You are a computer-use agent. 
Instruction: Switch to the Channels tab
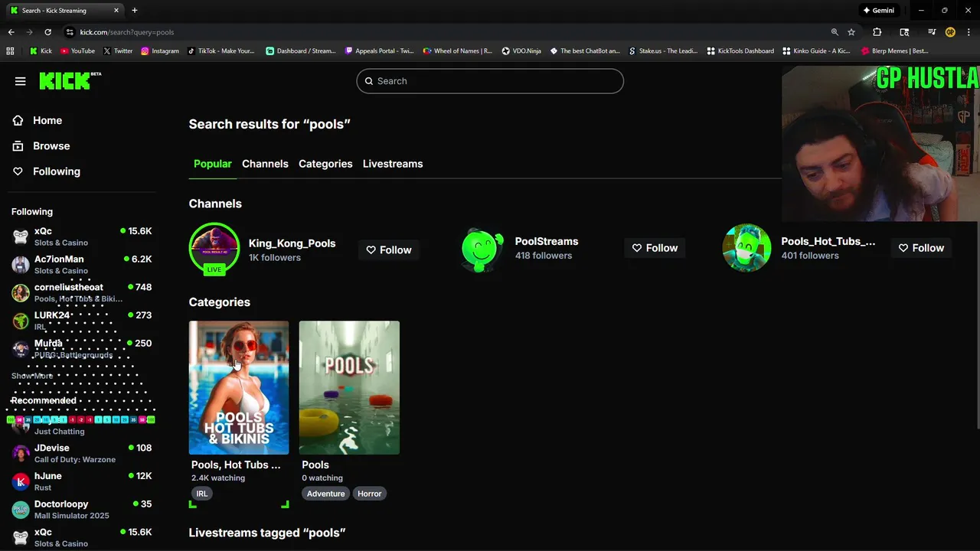tap(265, 164)
